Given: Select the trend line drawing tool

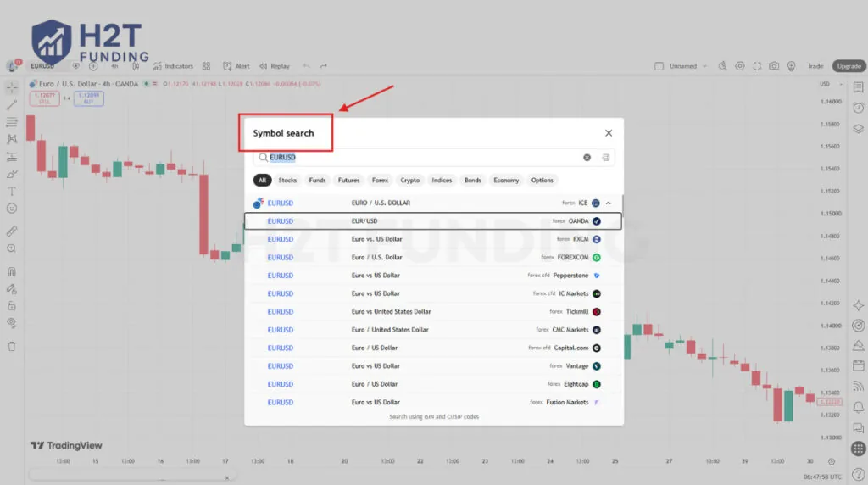Looking at the screenshot, I should pos(12,104).
